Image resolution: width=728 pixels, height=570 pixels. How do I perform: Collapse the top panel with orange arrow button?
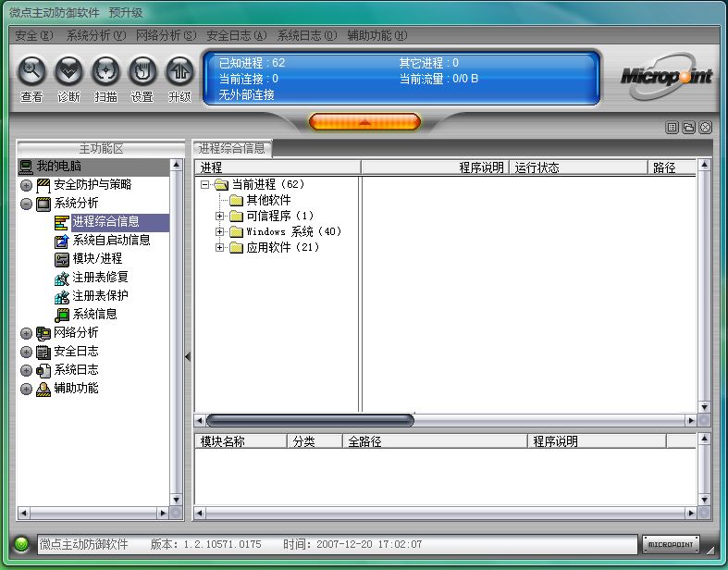point(364,122)
